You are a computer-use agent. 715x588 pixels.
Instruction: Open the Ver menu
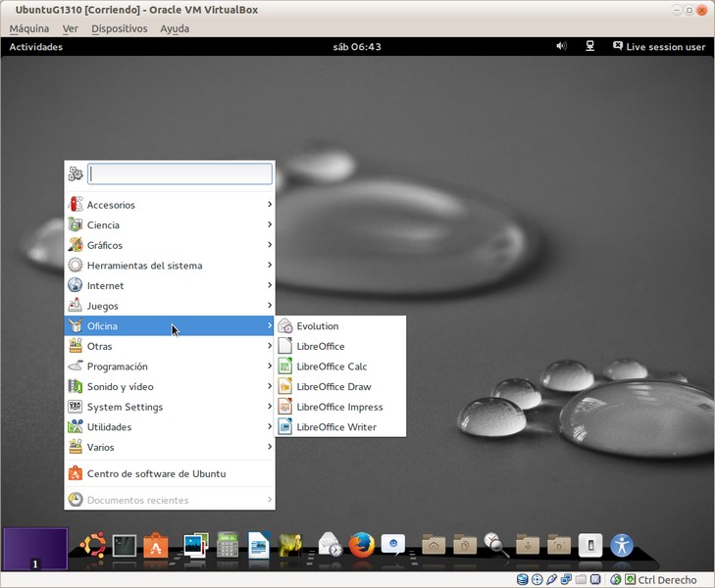[x=71, y=28]
